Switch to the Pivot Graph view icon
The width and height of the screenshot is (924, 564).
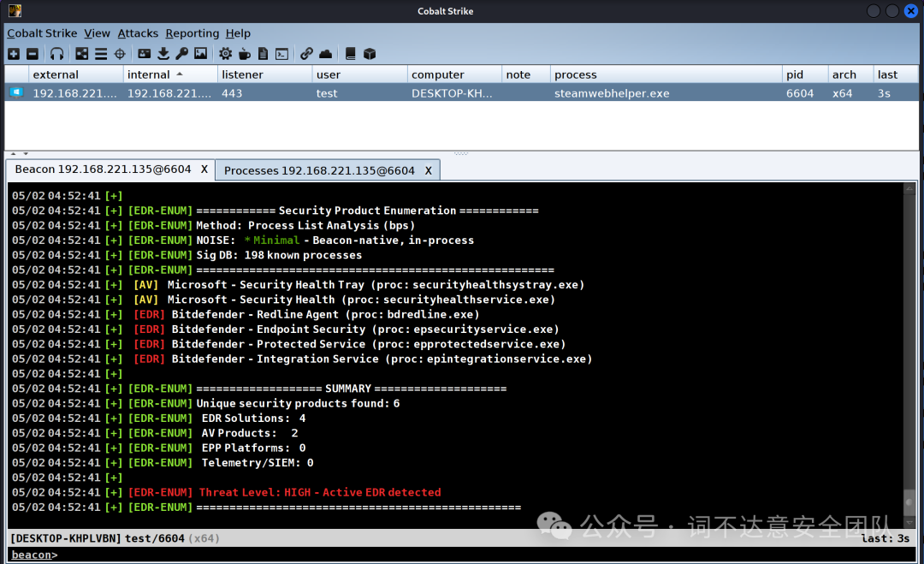[x=82, y=54]
